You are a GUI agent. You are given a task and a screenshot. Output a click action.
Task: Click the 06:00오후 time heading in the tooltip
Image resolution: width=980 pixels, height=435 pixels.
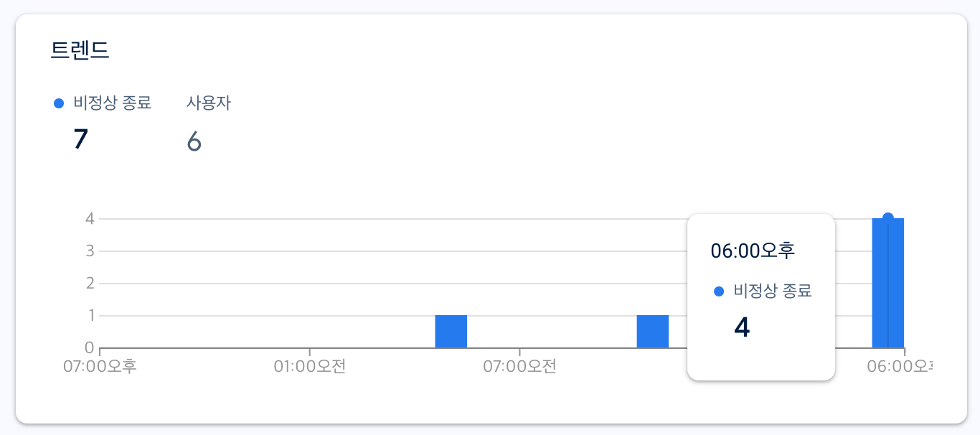pyautogui.click(x=753, y=251)
